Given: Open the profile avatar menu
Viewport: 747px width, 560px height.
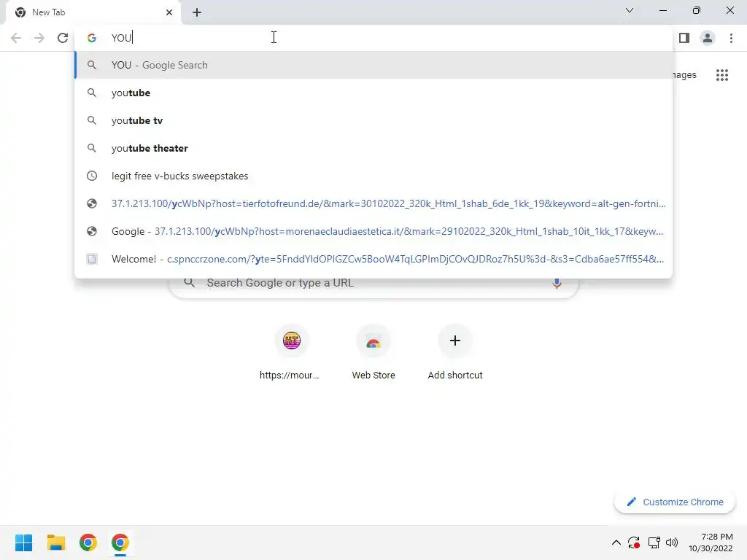Looking at the screenshot, I should (x=708, y=38).
